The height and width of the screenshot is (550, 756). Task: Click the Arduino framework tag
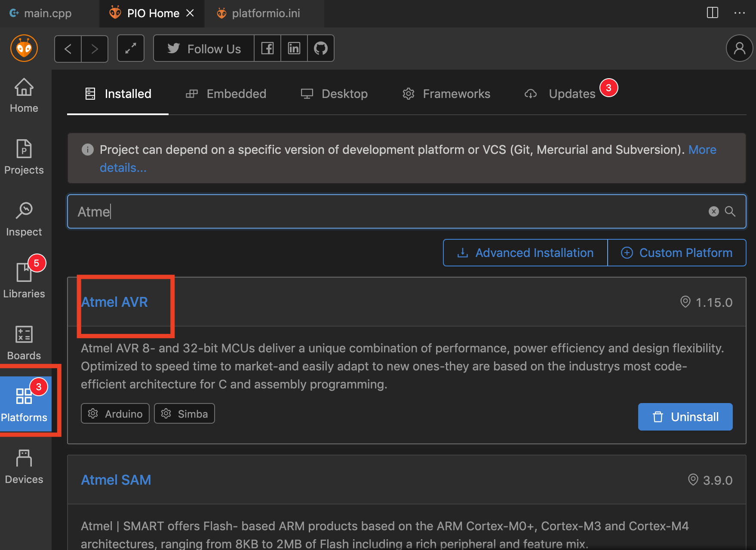tap(115, 413)
